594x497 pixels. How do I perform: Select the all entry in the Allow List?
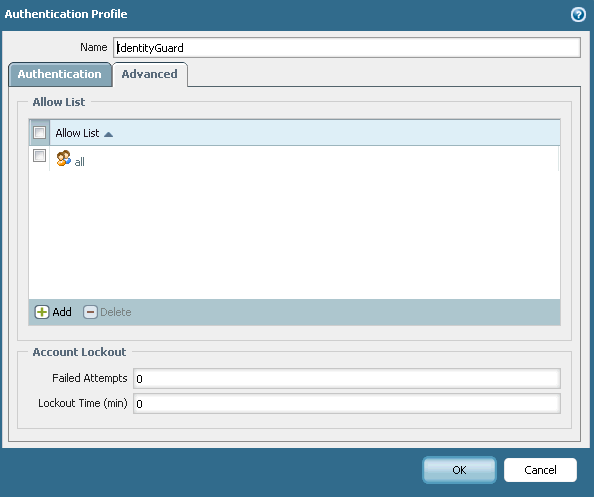pos(80,162)
